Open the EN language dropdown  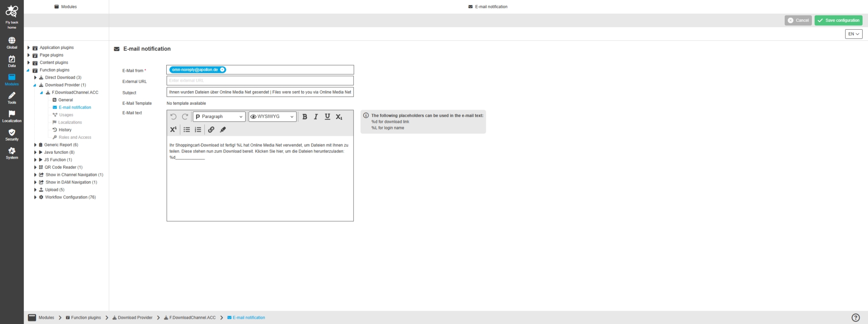click(x=854, y=34)
